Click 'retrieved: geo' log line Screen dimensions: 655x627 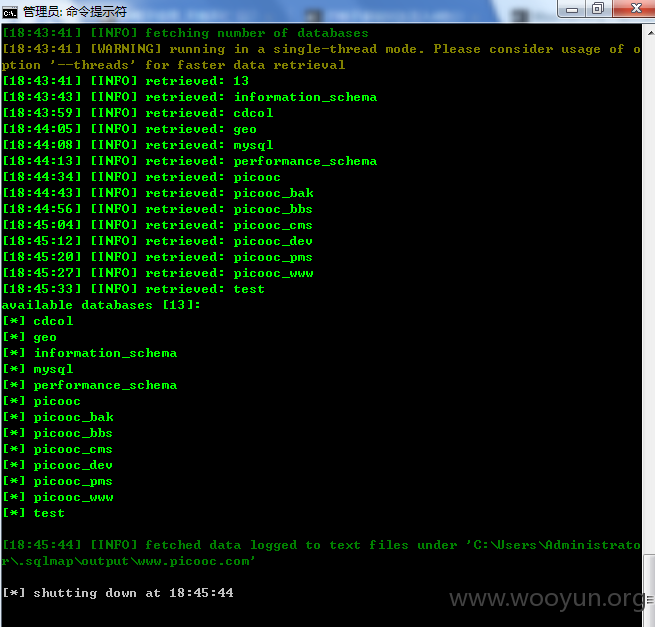click(129, 129)
